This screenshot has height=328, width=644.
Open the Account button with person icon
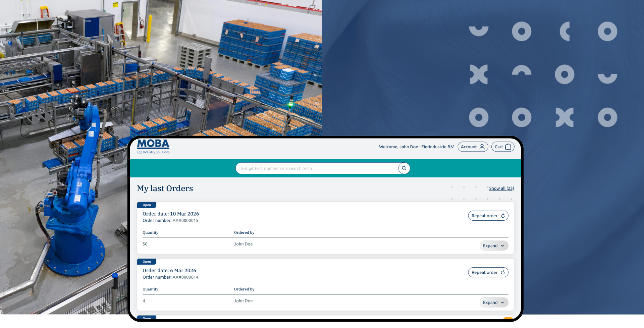pos(473,147)
